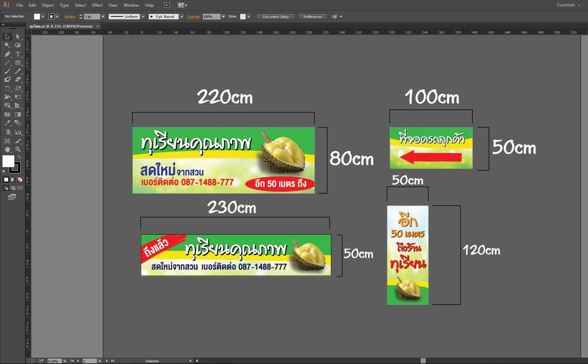Switch to solid Color fill mode
588x364 pixels.
7,179
